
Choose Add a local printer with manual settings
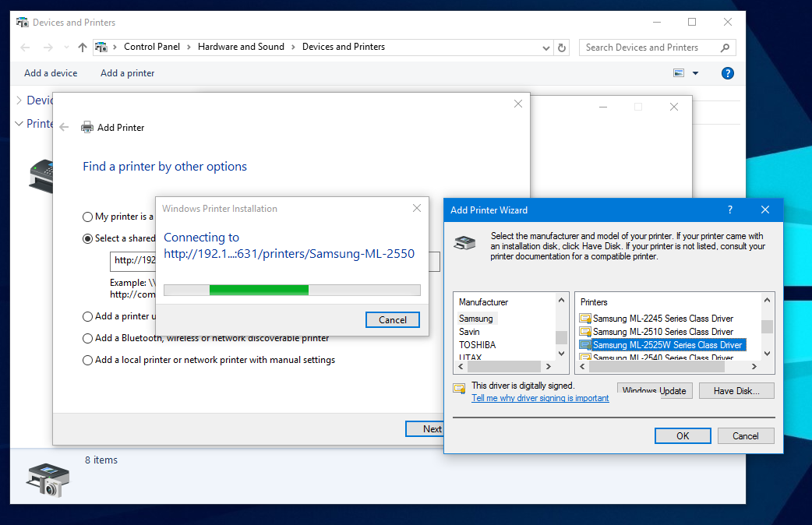pos(88,360)
